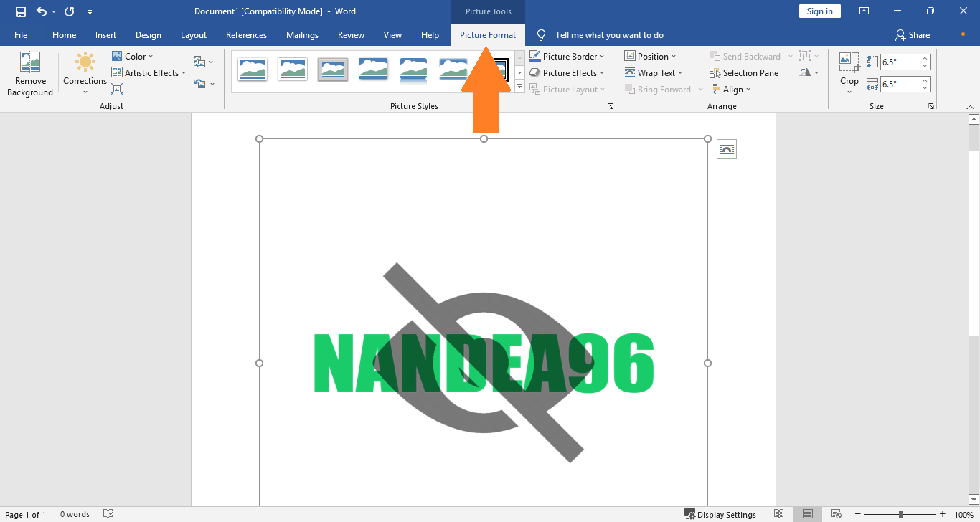This screenshot has height=522, width=980.
Task: Open Selection Pane
Action: click(x=744, y=73)
